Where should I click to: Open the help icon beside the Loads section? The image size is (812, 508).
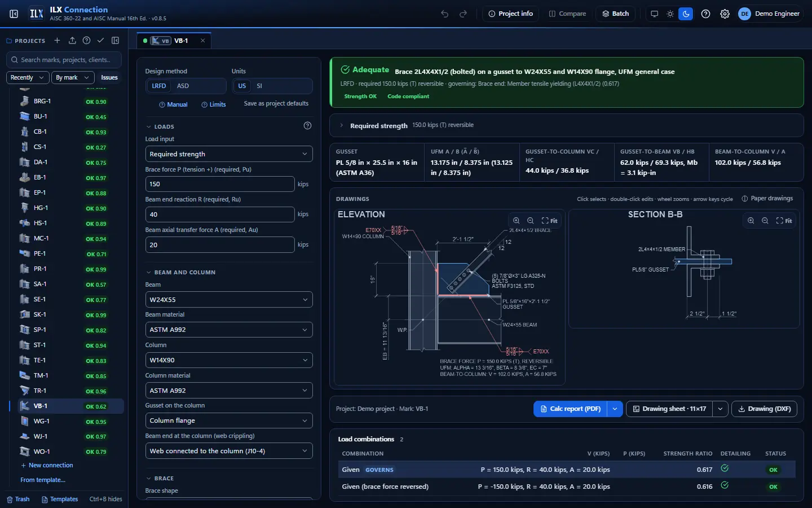click(307, 126)
